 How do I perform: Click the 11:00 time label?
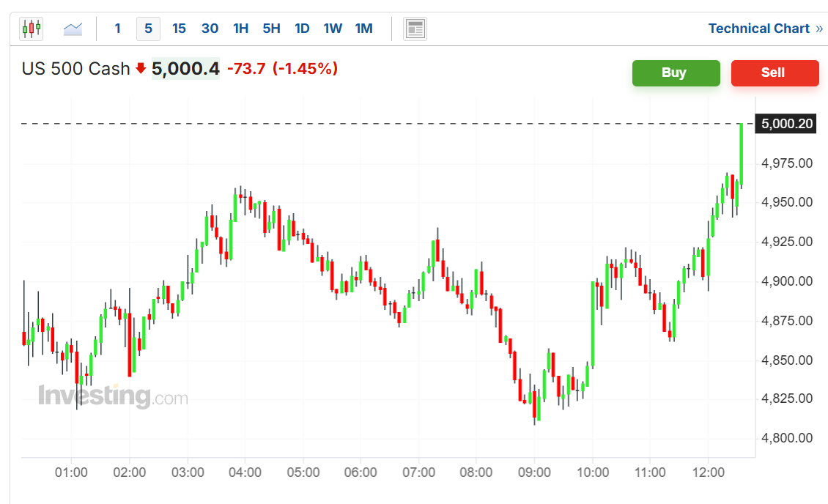[x=650, y=472]
